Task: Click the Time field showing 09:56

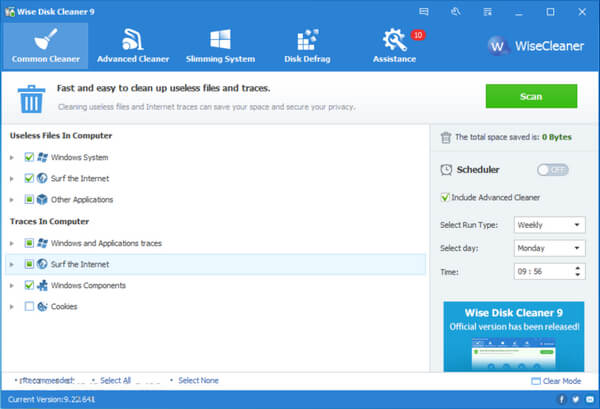Action: (x=549, y=272)
